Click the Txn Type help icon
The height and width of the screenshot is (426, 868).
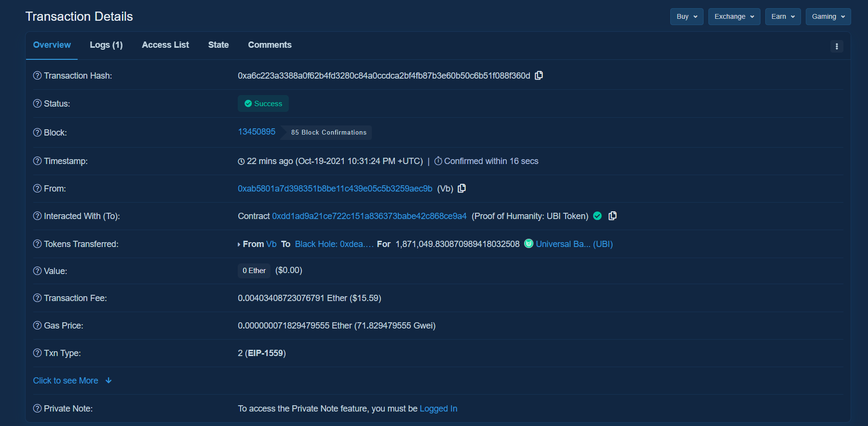click(x=37, y=353)
